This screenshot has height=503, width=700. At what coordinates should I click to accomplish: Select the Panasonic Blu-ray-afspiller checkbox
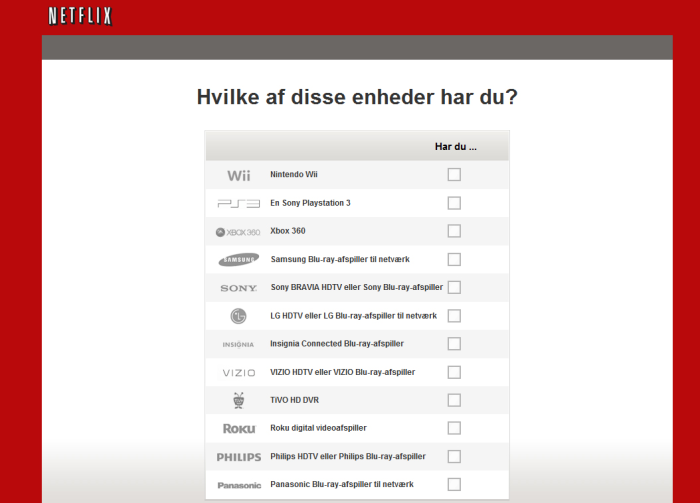454,484
